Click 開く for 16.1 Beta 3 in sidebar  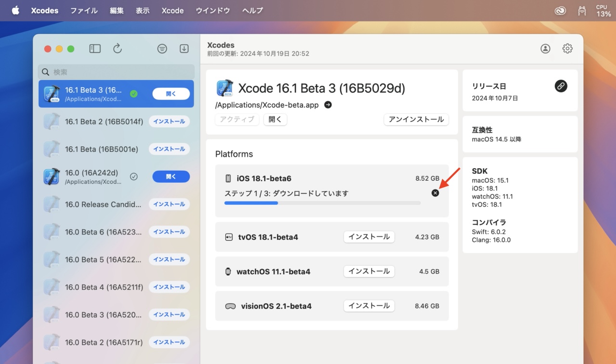(x=171, y=94)
